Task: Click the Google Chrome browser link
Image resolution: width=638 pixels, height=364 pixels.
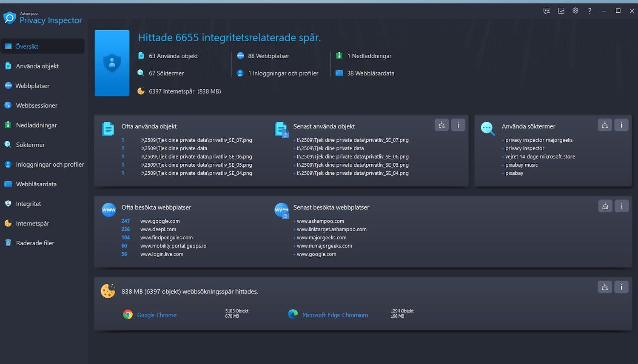Action: pos(157,315)
